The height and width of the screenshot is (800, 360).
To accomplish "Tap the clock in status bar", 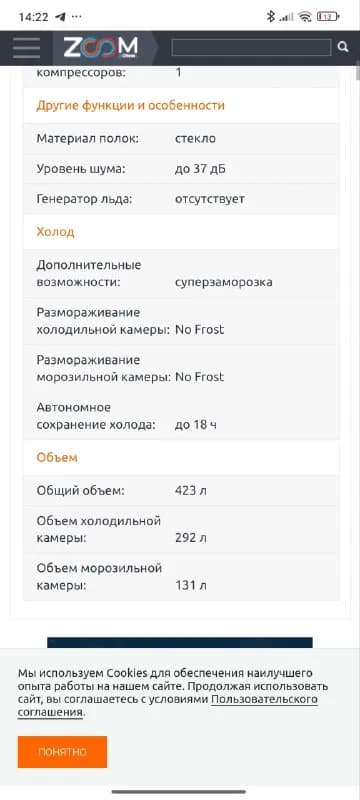I will [33, 17].
